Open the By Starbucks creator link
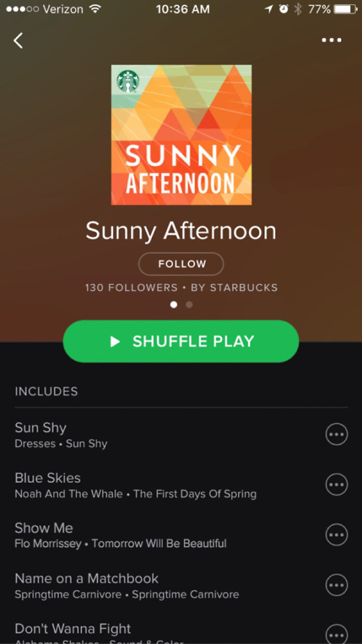Viewport: 362px width, 644px height. tap(235, 288)
